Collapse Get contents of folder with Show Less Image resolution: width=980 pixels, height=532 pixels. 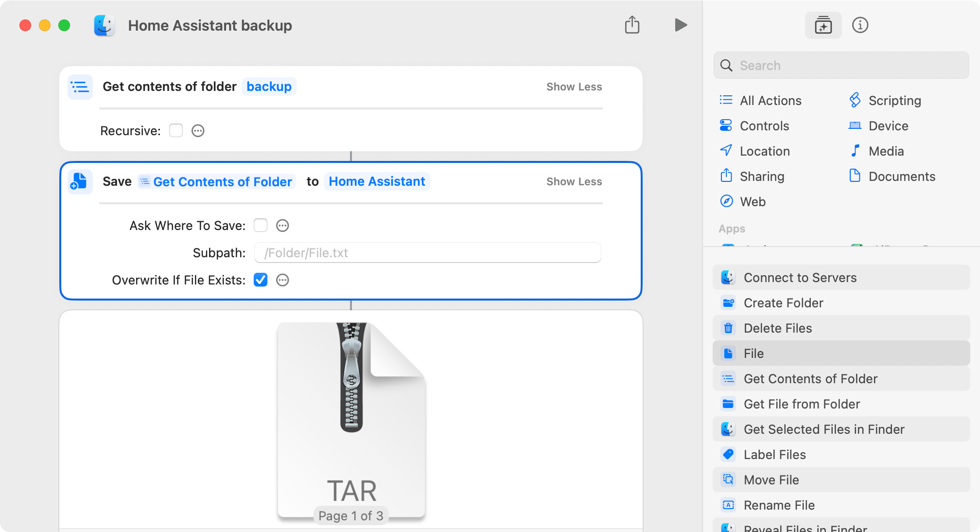coord(574,87)
